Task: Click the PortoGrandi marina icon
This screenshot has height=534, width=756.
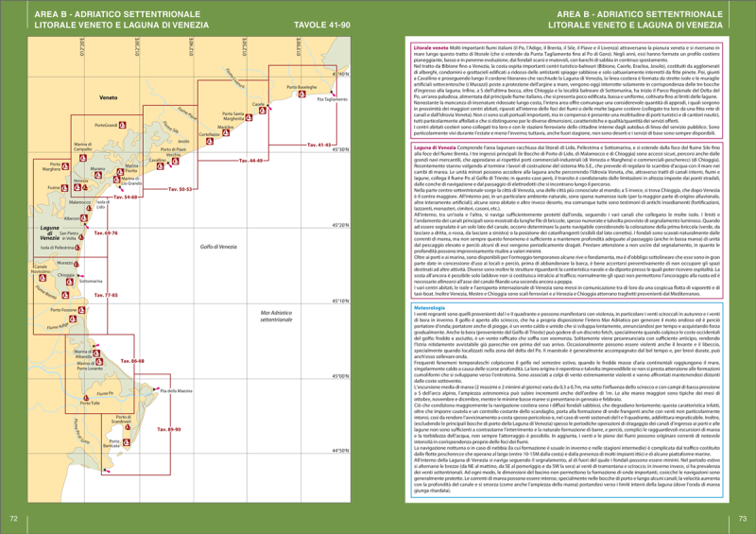Action: 126,126
